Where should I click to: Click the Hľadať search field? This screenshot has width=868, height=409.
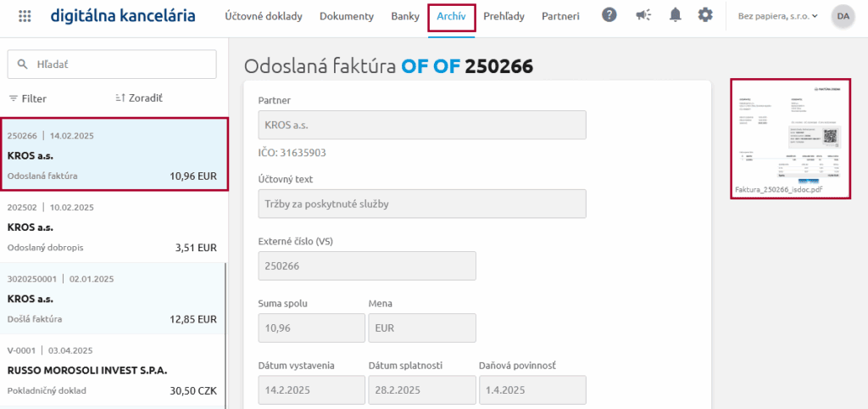[119, 64]
